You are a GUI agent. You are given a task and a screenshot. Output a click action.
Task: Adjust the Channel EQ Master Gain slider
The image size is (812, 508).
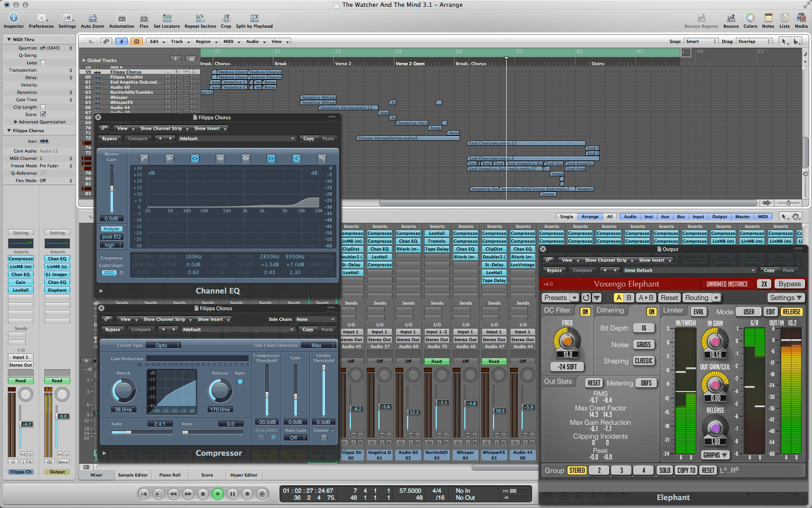(x=111, y=190)
